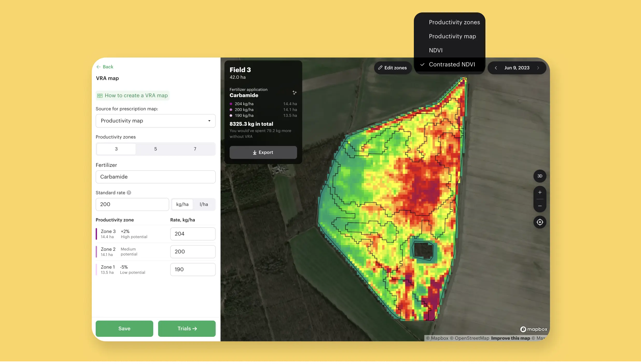641x364 pixels.
Task: Choose 5 productivity zones
Action: tap(156, 149)
